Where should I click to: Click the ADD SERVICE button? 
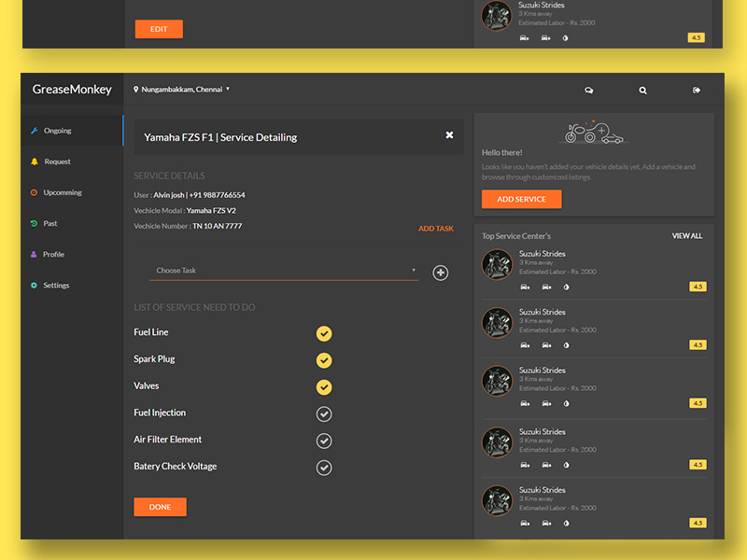click(x=522, y=199)
